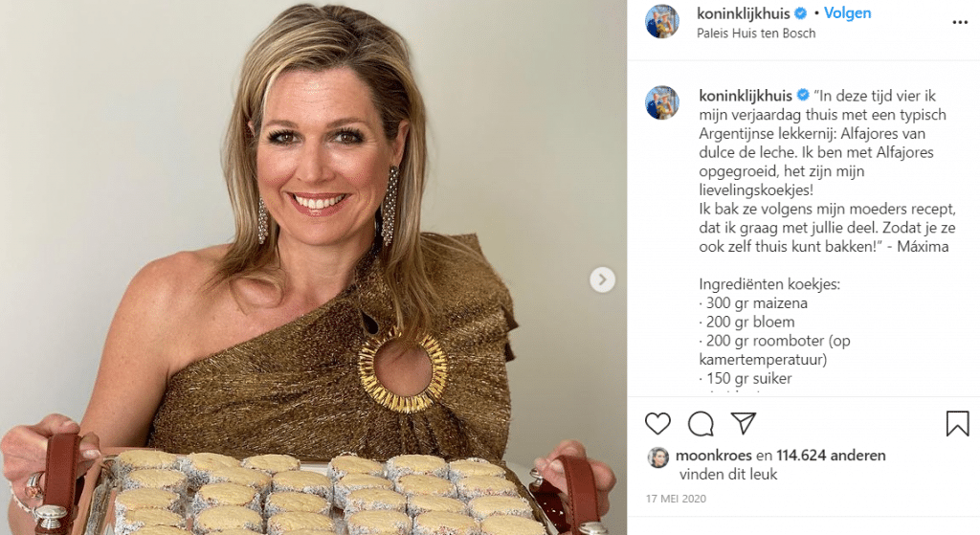Click the Volgen follow button
The image size is (980, 535).
point(848,13)
